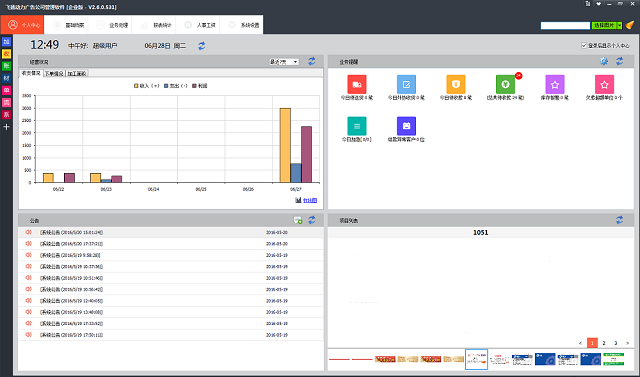The height and width of the screenshot is (377, 640).
Task: Select the highlighted project thumbnail in the strip
Action: (476, 359)
